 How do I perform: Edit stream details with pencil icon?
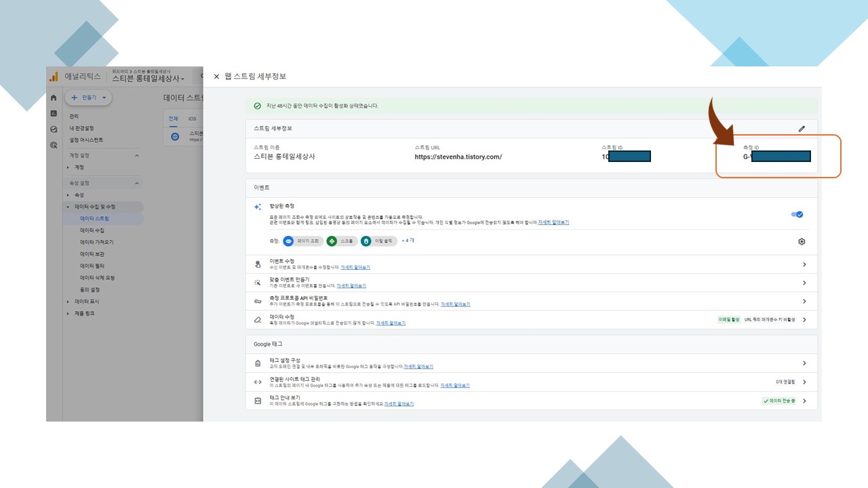(802, 128)
